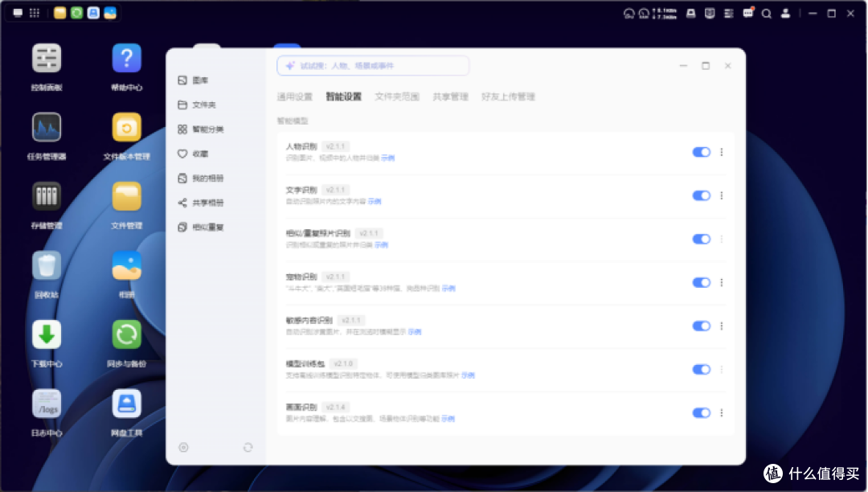Toggle the 画面识别 switch
The image size is (868, 492).
(702, 413)
